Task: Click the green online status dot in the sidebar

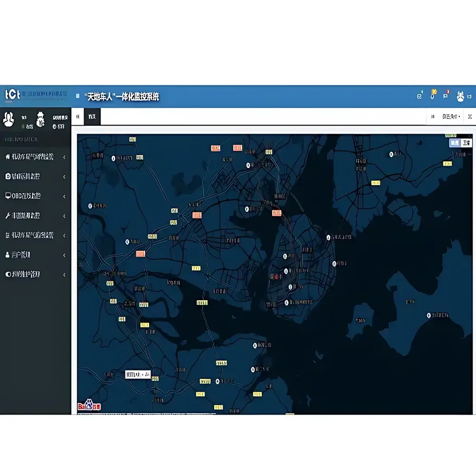Action: click(23, 126)
